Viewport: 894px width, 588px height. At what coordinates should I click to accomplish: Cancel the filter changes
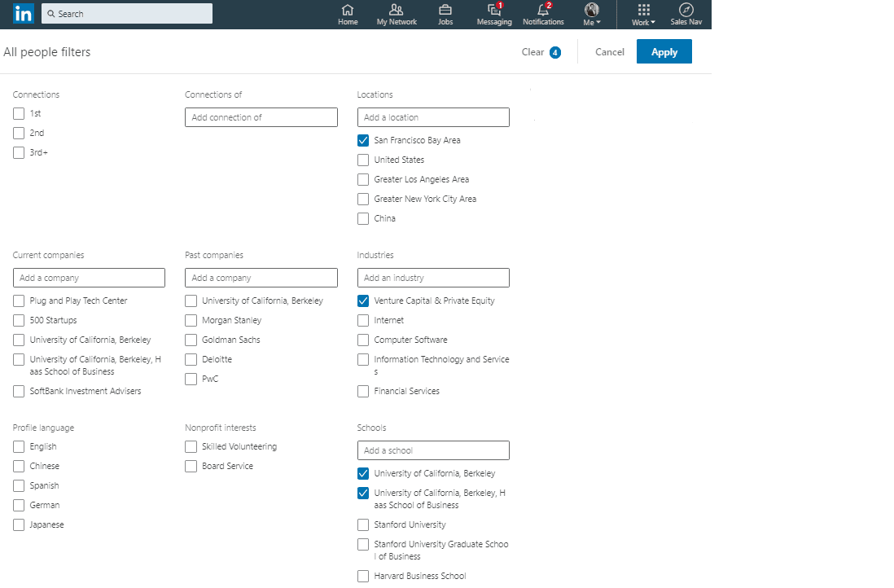(609, 51)
